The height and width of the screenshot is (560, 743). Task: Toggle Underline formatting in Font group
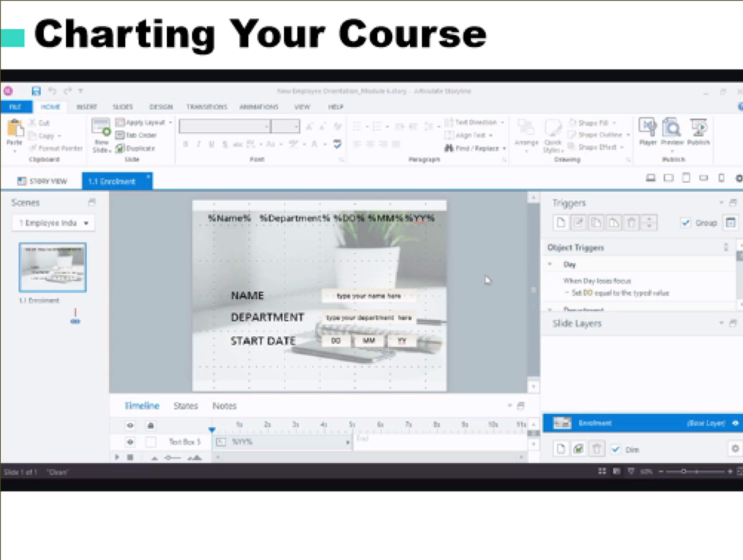coord(212,144)
